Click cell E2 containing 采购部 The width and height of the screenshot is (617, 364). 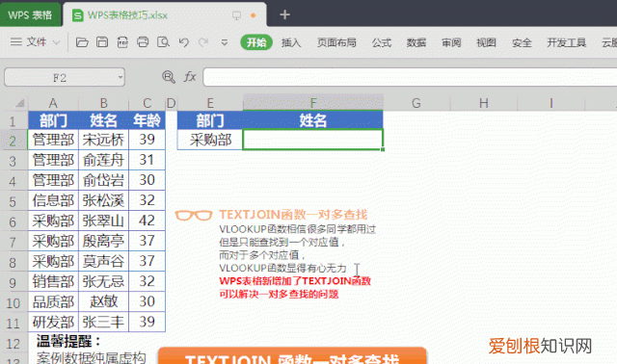click(210, 140)
